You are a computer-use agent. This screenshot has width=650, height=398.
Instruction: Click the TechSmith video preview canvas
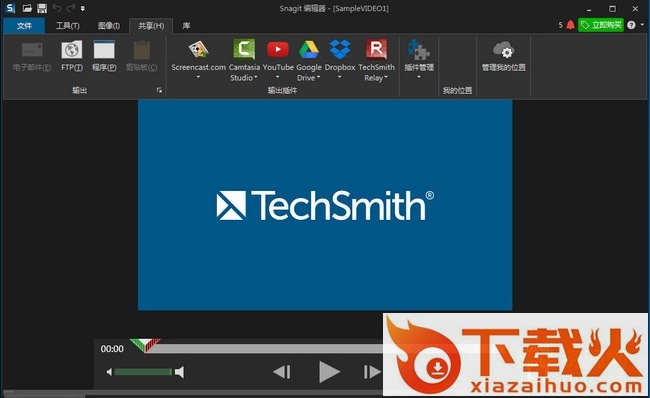click(325, 205)
